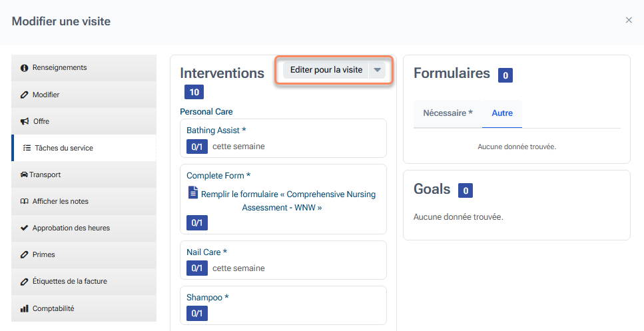Click the megaphone icon beside Offre
This screenshot has width=644, height=331.
coord(25,122)
